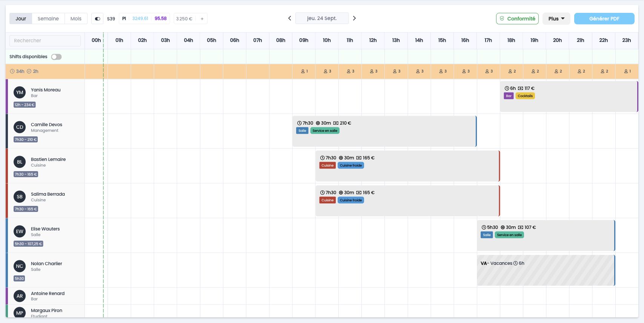Click the plus icon next to 3 250 €
Image resolution: width=644 pixels, height=323 pixels.
pyautogui.click(x=202, y=19)
